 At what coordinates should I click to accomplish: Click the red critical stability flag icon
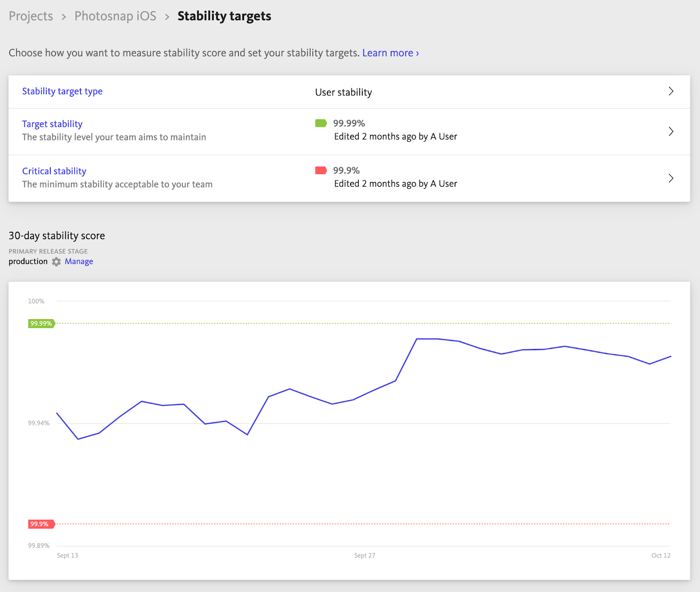(x=321, y=171)
